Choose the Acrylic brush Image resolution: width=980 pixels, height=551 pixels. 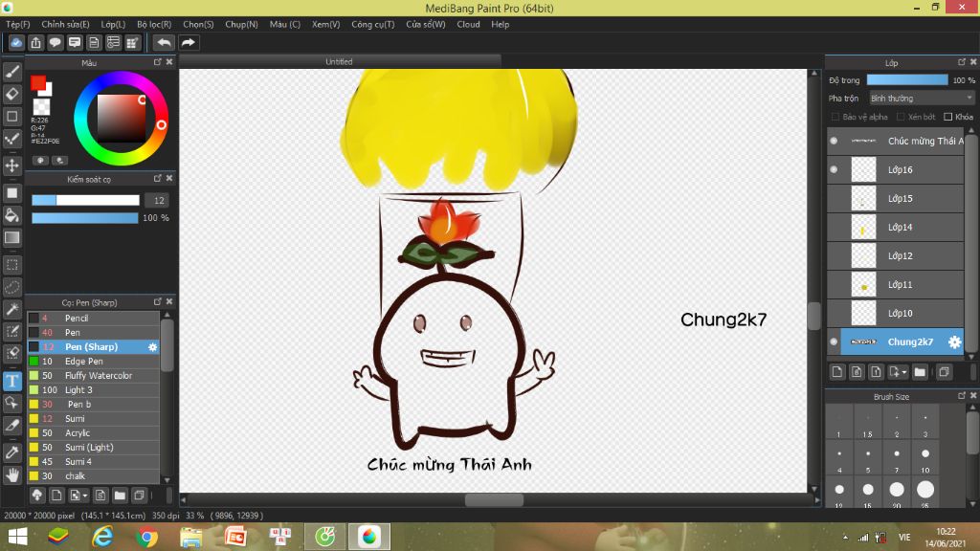(x=94, y=433)
